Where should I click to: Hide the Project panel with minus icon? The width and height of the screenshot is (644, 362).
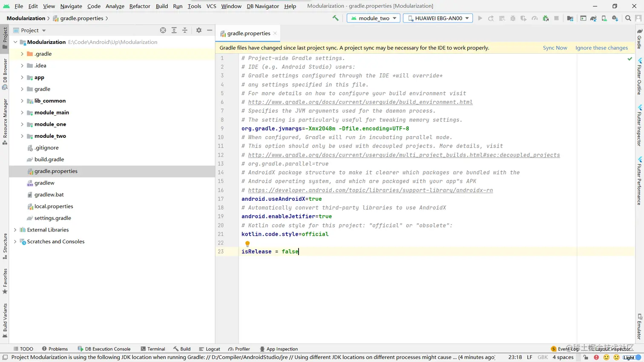pos(210,30)
